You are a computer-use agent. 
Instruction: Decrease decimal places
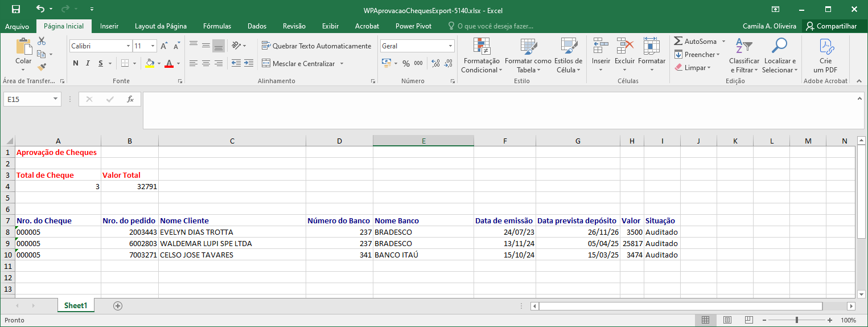(449, 63)
